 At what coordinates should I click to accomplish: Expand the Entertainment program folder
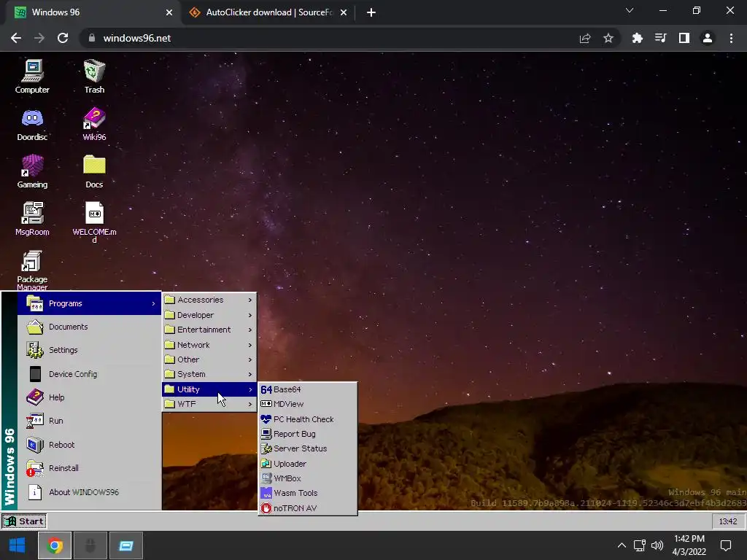click(209, 330)
